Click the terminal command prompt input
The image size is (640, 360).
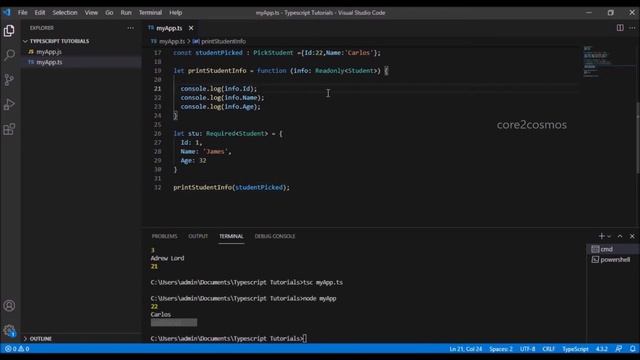[x=305, y=338]
